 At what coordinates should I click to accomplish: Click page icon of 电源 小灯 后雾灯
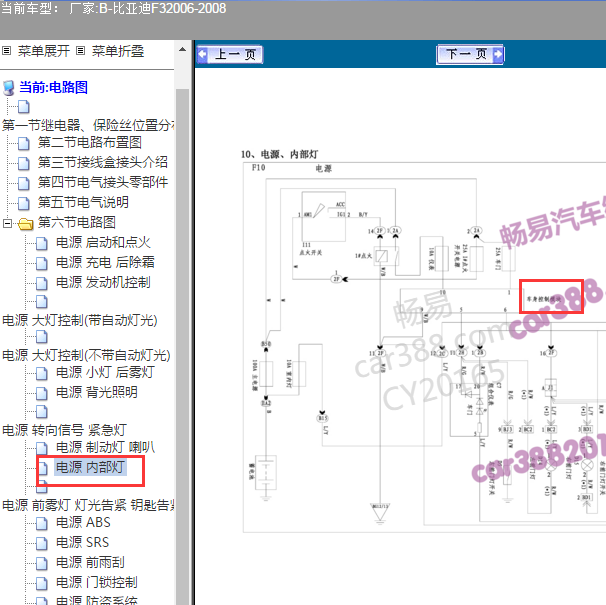pyautogui.click(x=42, y=373)
